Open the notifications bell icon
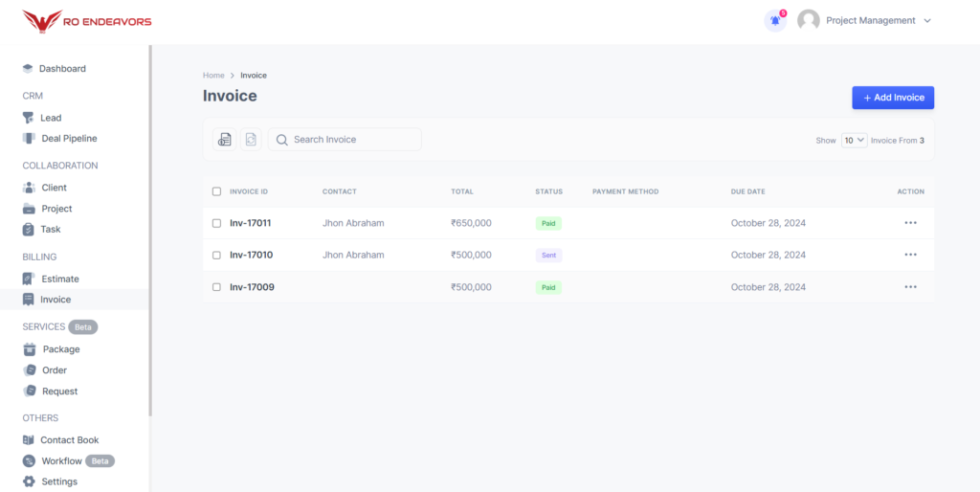 click(x=775, y=21)
